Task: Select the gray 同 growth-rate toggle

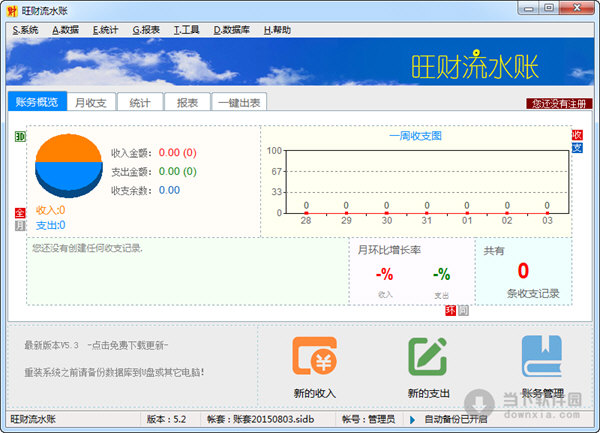Action: [463, 310]
